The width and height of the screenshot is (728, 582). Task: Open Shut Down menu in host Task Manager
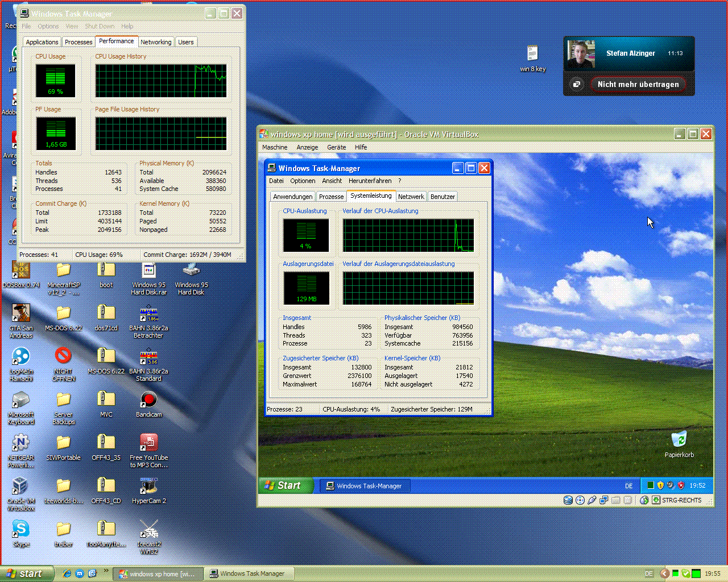point(100,26)
